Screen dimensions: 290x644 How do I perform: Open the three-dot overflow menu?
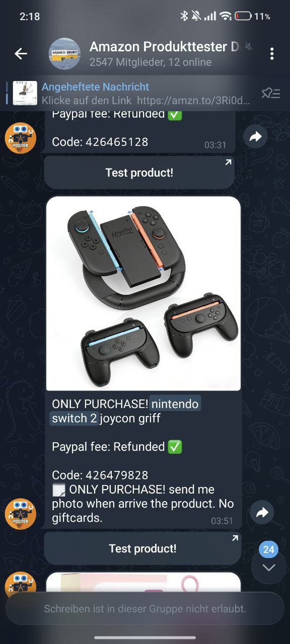point(272,54)
